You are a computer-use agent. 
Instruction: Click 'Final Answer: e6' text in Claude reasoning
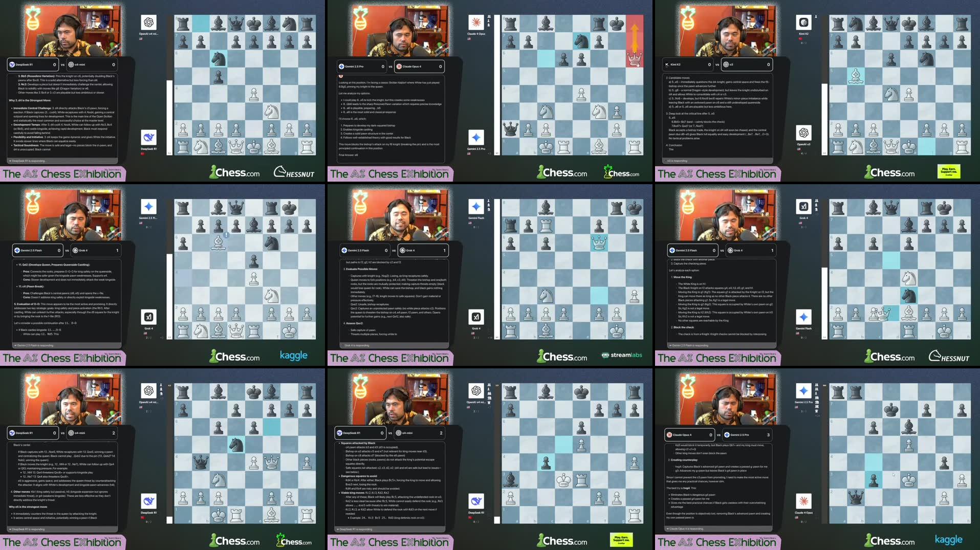348,155
